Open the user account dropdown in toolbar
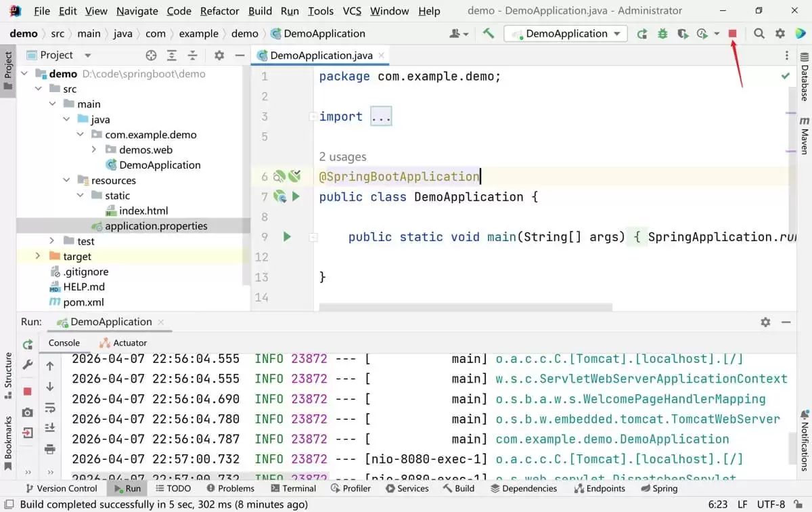This screenshot has width=812, height=512. click(459, 33)
